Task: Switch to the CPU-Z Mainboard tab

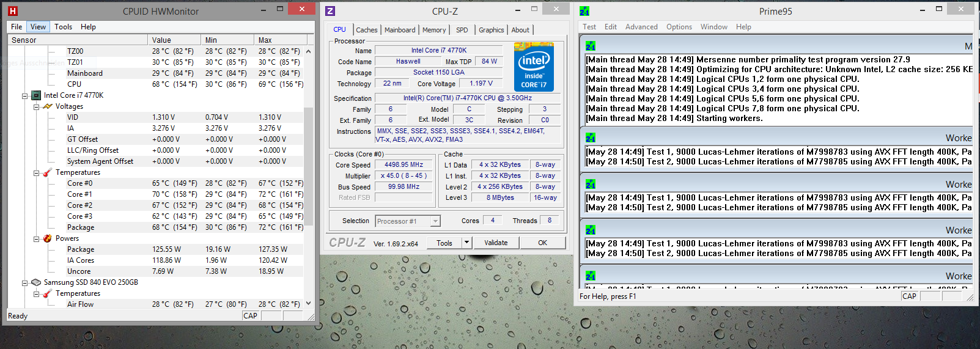Action: pyautogui.click(x=400, y=30)
